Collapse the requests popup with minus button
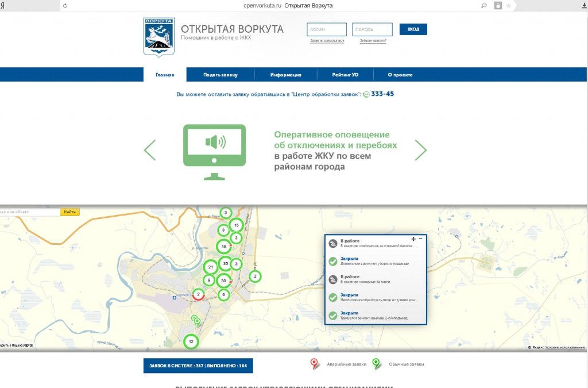Screen dimensions: 588x388 click(420, 239)
